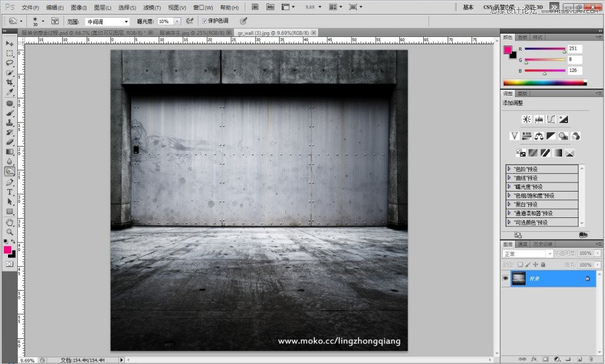Screen dimensions: 605x364
Task: Click the 基本 workspace button
Action: tap(468, 7)
